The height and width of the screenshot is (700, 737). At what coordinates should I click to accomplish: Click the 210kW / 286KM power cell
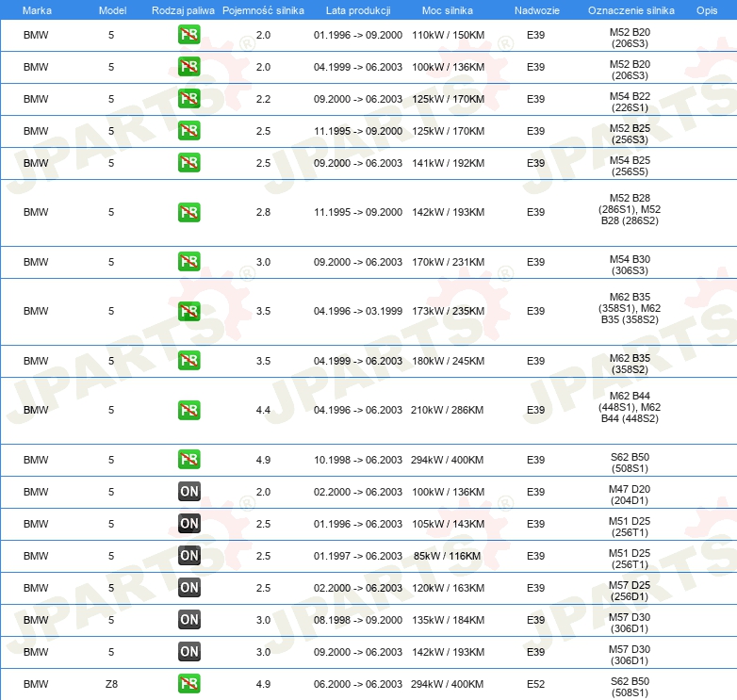point(447,410)
